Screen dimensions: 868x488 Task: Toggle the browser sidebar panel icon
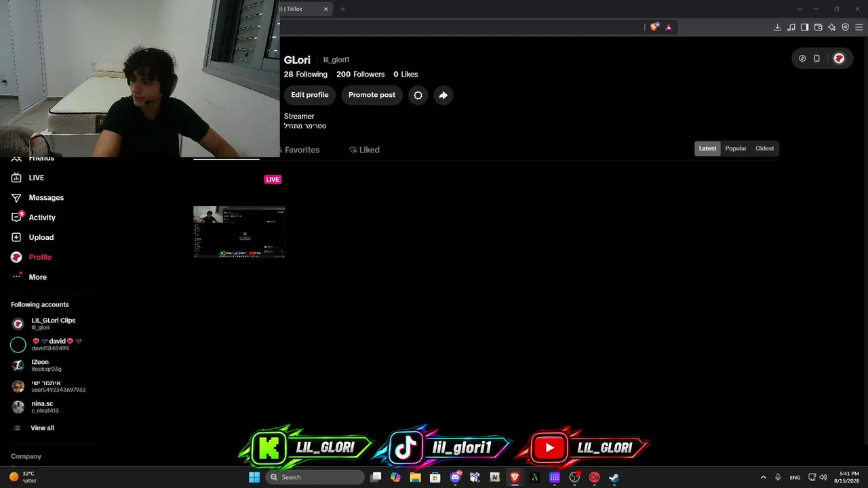[x=804, y=27]
